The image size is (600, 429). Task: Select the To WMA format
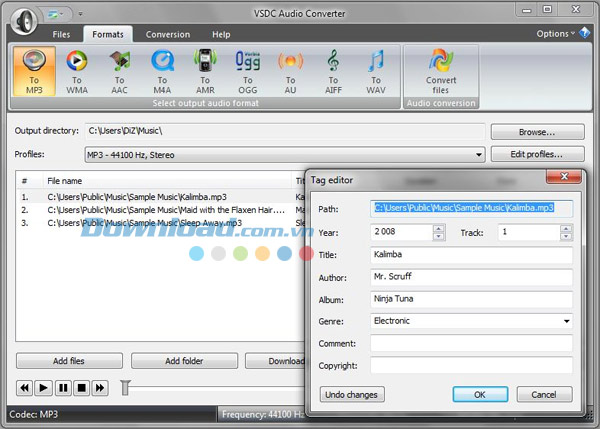click(x=77, y=71)
